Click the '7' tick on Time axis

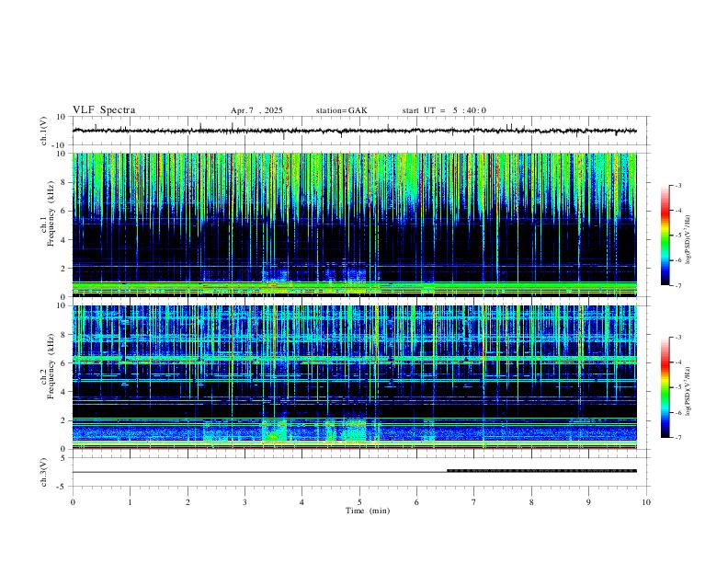[474, 501]
